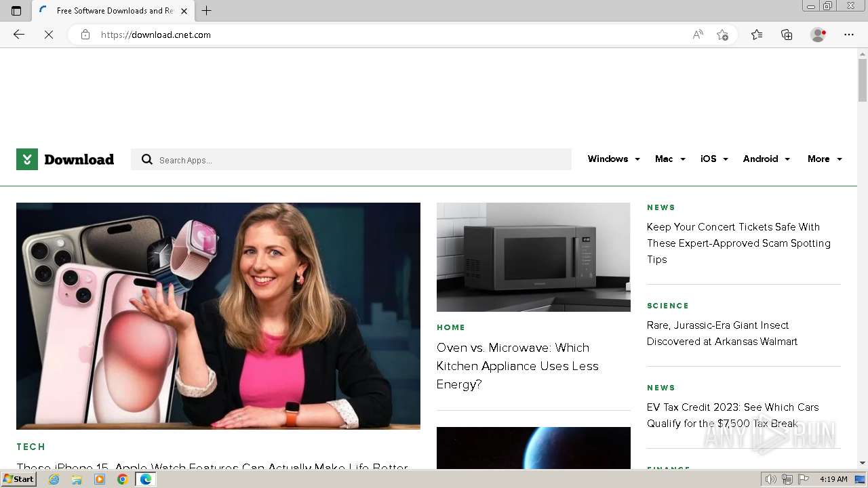The width and height of the screenshot is (868, 488).
Task: Open the HOME category link
Action: coord(451,327)
